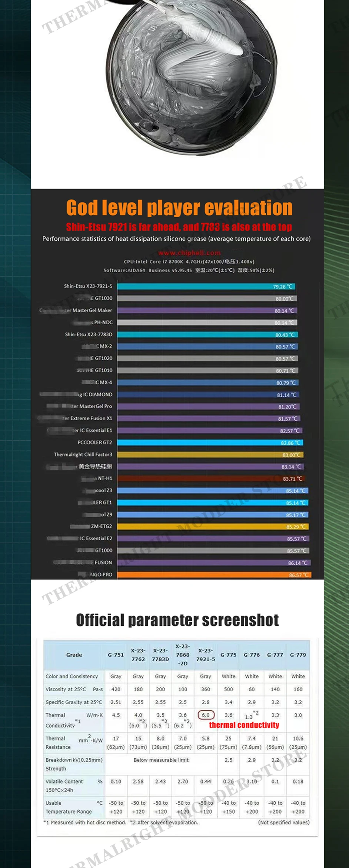The width and height of the screenshot is (349, 868).
Task: Click the circled 6.0 thermal conductivity value
Action: point(206,715)
